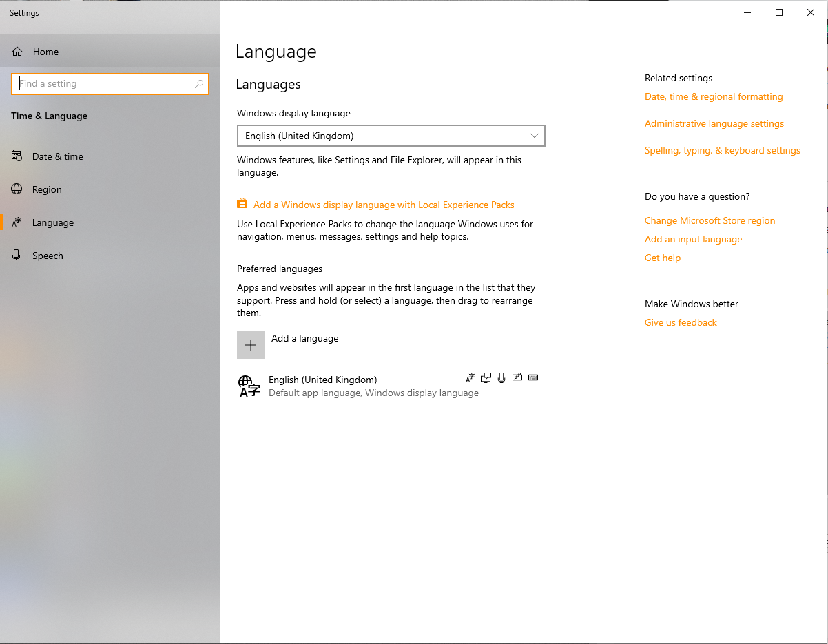The image size is (828, 644).
Task: Click the keyboard feature icon for English
Action: tap(532, 377)
